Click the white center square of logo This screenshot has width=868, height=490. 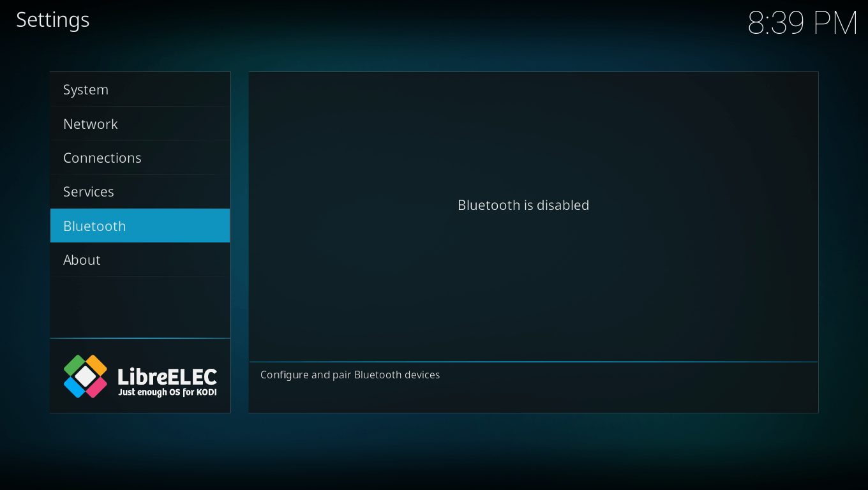[86, 376]
